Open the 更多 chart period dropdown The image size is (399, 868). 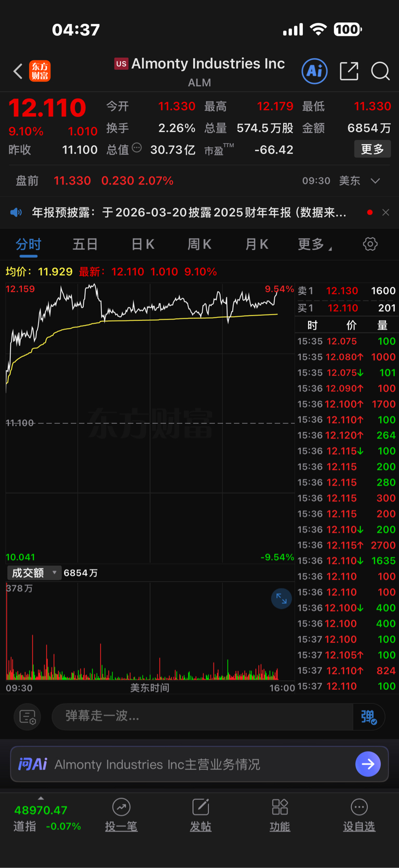315,244
